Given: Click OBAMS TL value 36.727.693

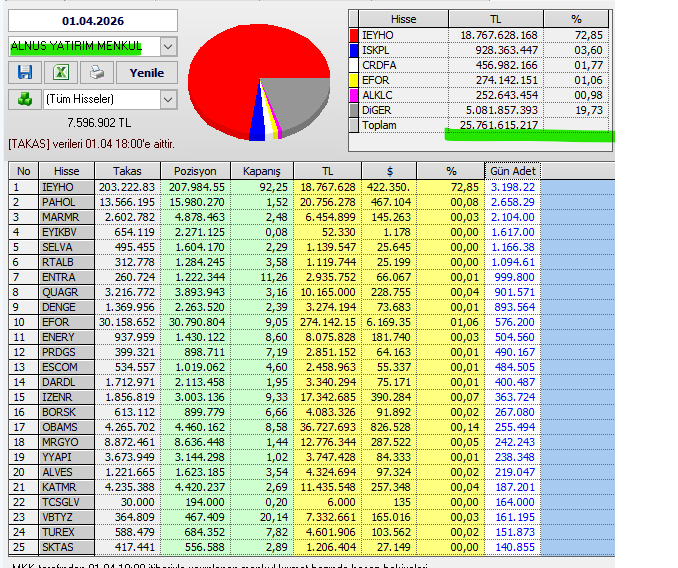Looking at the screenshot, I should [328, 427].
